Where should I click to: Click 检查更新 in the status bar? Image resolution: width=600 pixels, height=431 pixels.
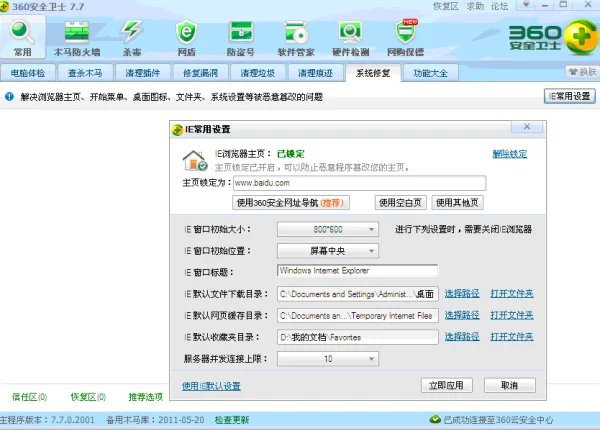(232, 420)
